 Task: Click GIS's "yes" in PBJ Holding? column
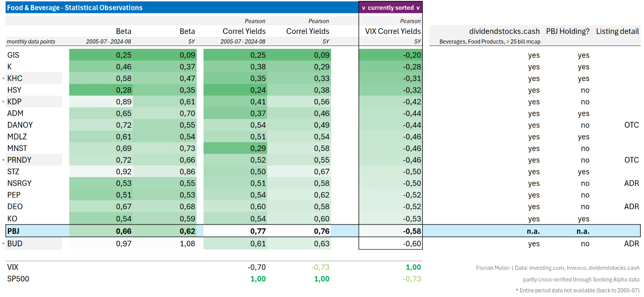click(x=584, y=55)
